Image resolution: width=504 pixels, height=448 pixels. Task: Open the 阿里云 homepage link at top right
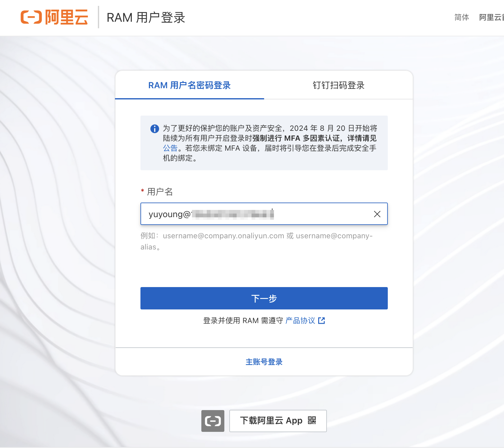pos(491,17)
